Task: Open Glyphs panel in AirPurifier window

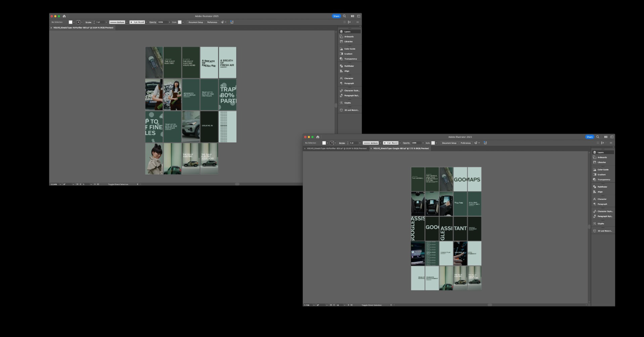Action: 350,103
